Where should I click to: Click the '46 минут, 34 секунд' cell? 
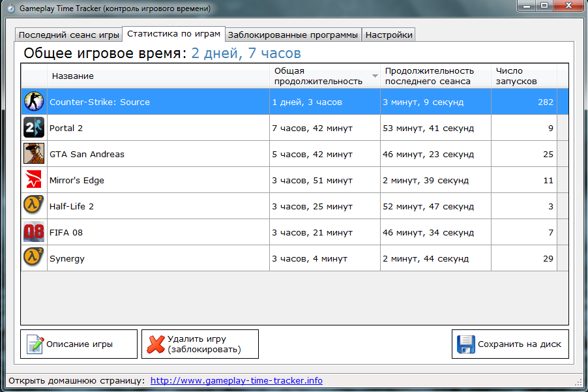coord(435,232)
